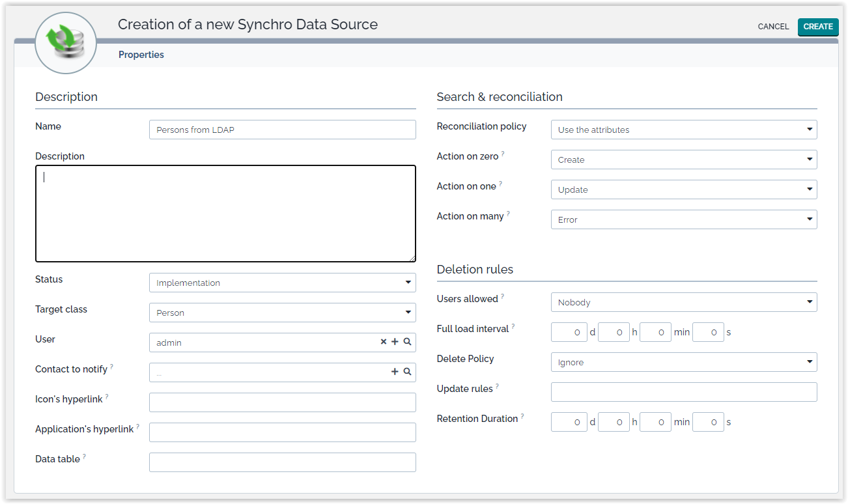Viewport: 848px width, 504px height.
Task: Open search icon in Contact to notify
Action: click(407, 372)
